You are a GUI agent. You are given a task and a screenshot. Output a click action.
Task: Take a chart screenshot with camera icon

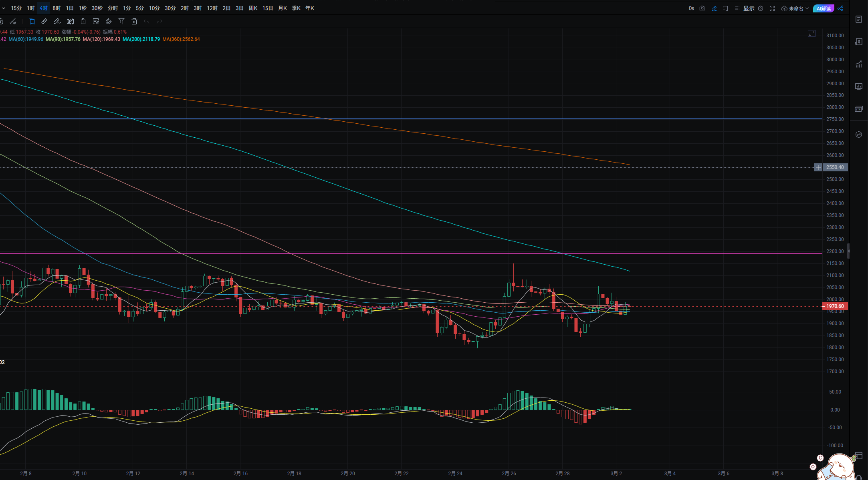702,8
